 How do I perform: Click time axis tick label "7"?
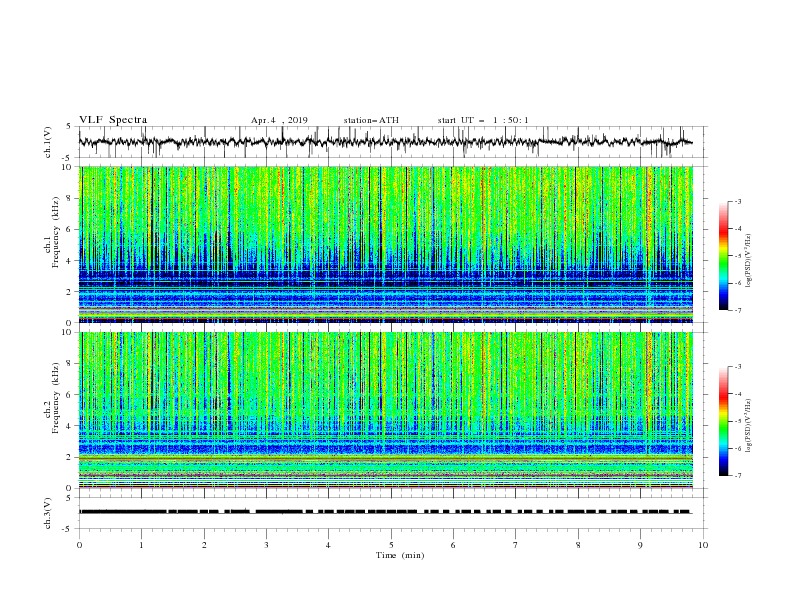pyautogui.click(x=516, y=545)
